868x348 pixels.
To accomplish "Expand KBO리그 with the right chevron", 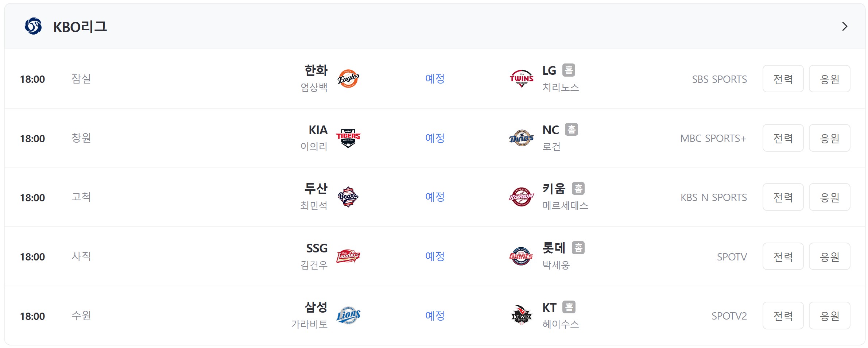I will [845, 26].
